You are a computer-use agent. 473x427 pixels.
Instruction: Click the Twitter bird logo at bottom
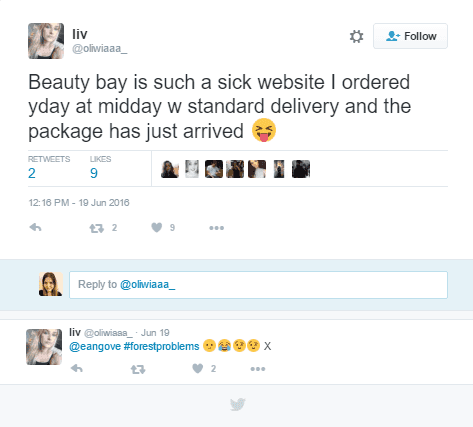[x=238, y=404]
